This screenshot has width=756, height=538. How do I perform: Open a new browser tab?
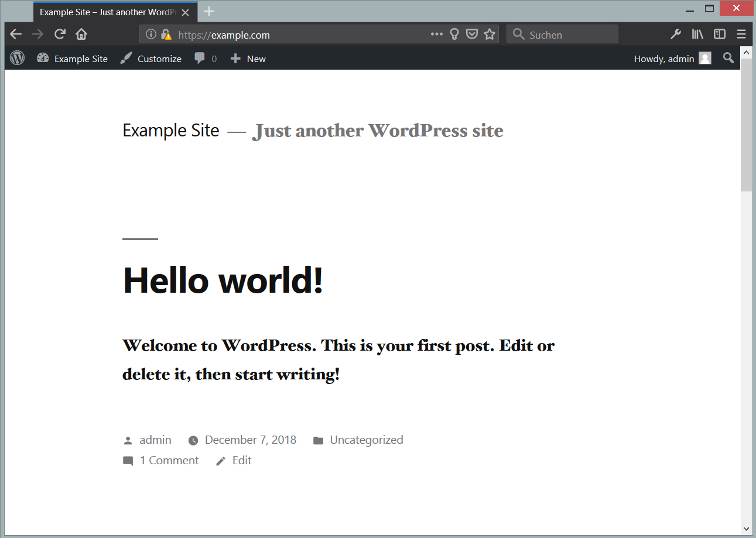(x=208, y=12)
